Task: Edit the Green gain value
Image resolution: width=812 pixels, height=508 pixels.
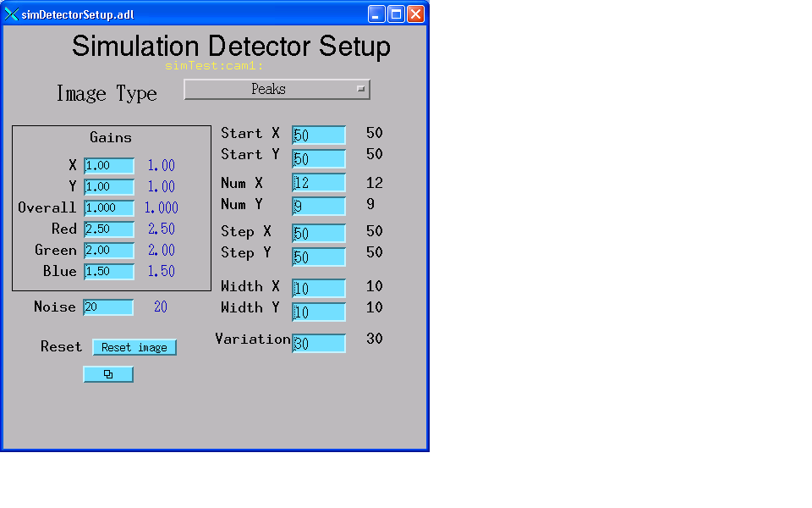Action: (108, 250)
